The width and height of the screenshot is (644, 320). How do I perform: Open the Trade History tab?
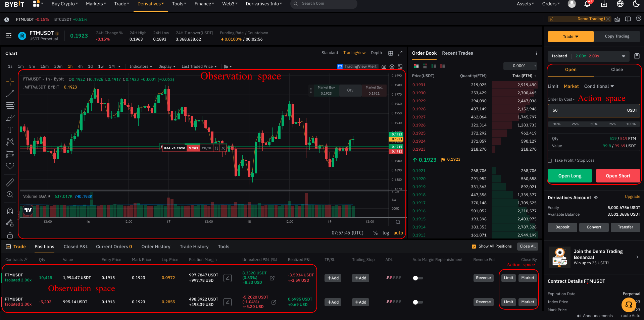[x=194, y=247]
